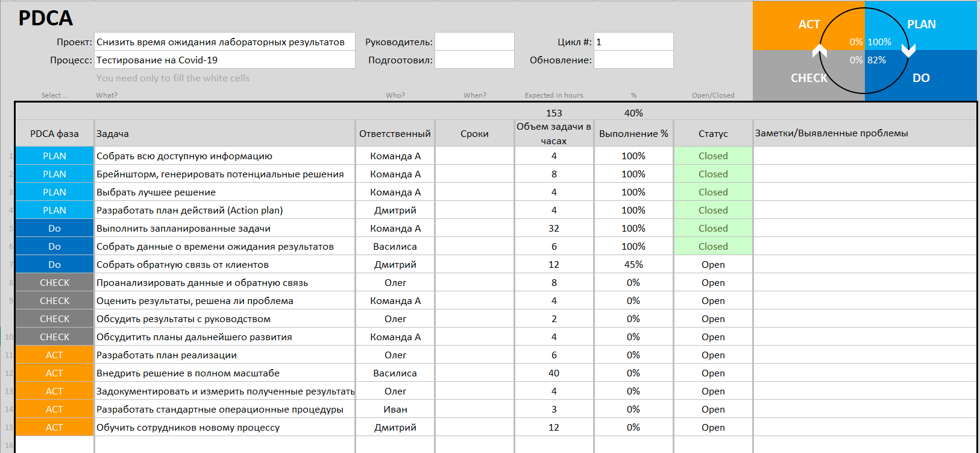Select hours value 3 in Иван's row
Image resolution: width=980 pixels, height=453 pixels.
click(x=554, y=409)
